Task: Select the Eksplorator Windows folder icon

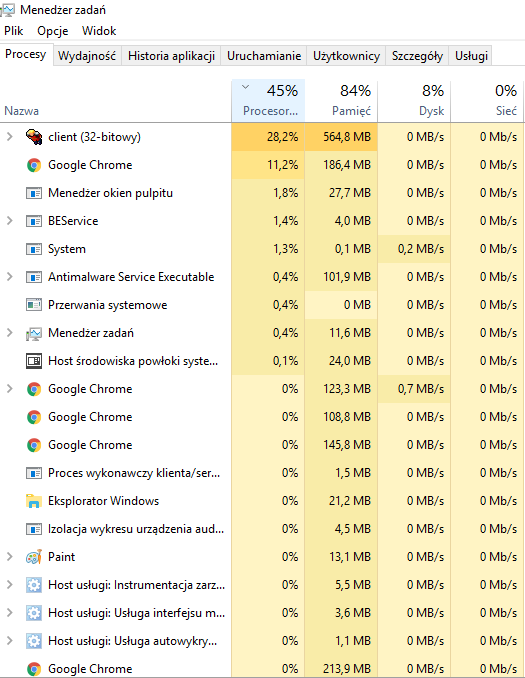Action: pos(34,501)
